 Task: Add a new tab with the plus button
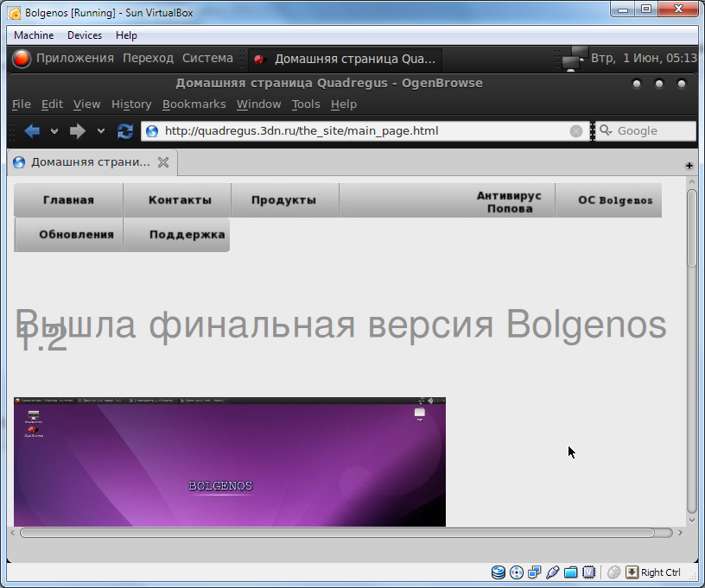point(689,166)
